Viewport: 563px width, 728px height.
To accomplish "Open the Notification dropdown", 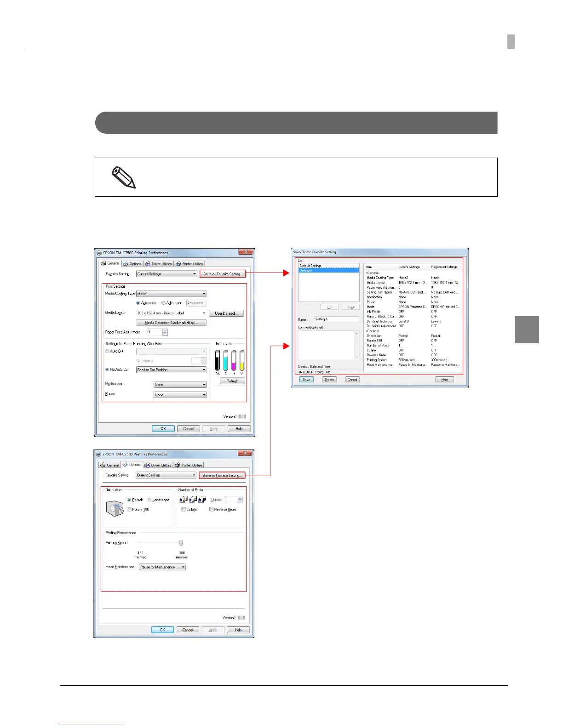I will click(x=180, y=385).
